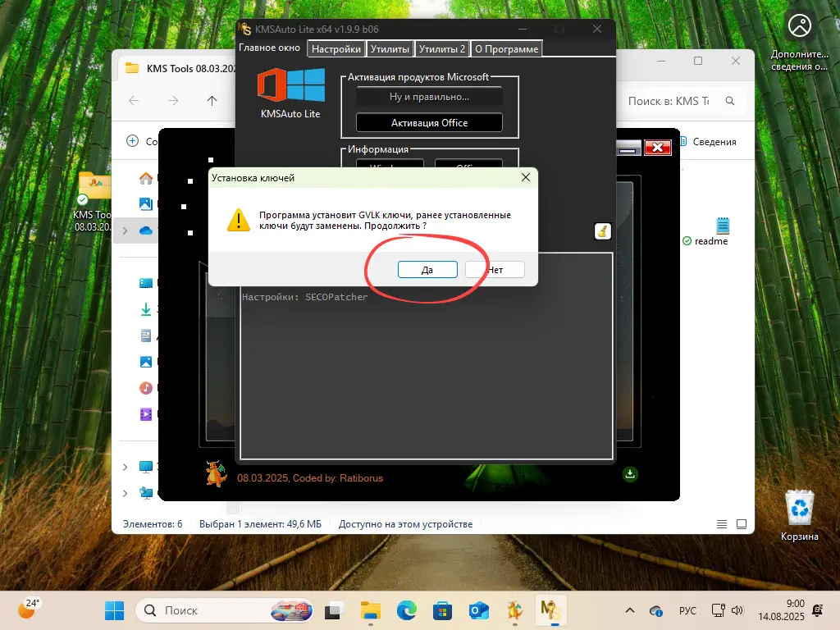Screen dimensions: 840x630
Task: Click the broom cleanup icon in KMSAuto Lite
Action: tap(602, 232)
